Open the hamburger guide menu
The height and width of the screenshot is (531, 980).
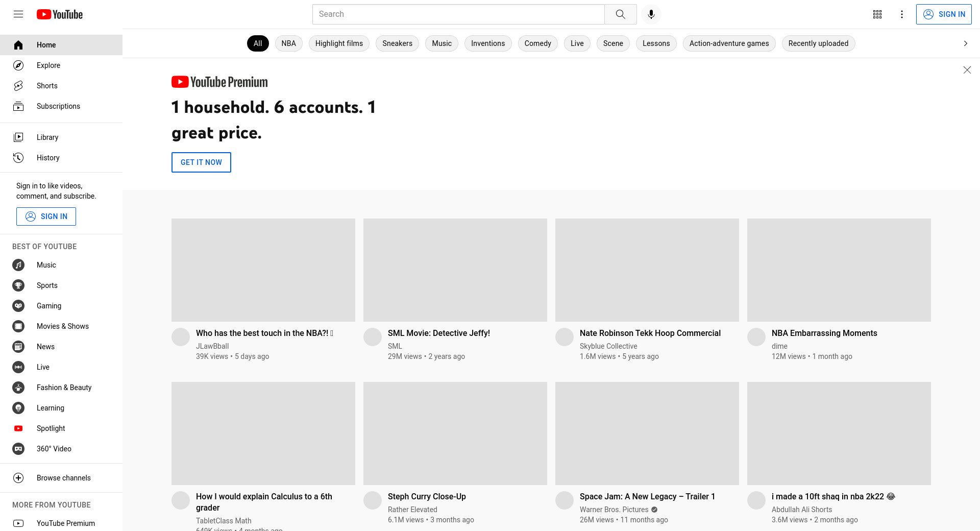pos(18,14)
